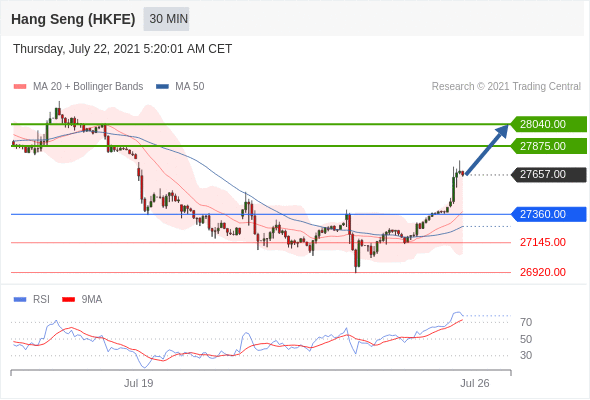Click the Jul 19 date axis label
Screen dimensions: 590x400
point(138,383)
